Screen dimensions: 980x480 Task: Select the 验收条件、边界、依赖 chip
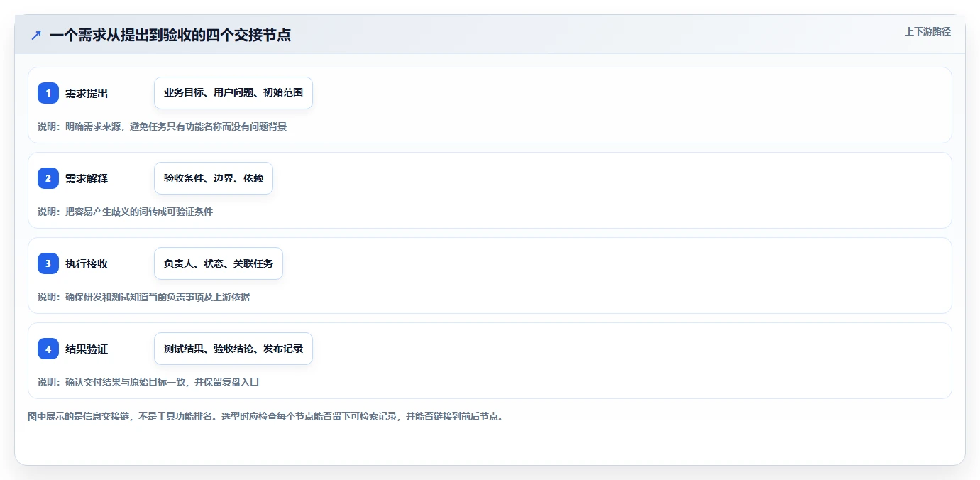click(x=214, y=178)
